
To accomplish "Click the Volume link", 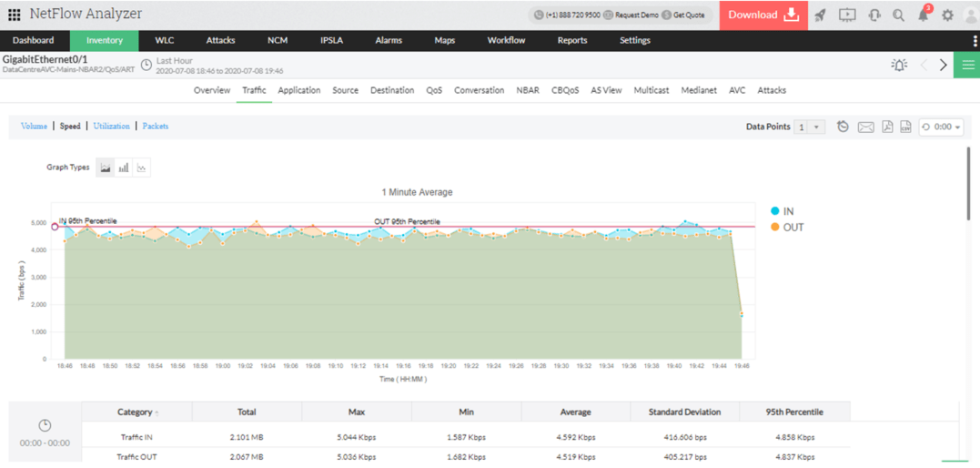I will point(34,126).
